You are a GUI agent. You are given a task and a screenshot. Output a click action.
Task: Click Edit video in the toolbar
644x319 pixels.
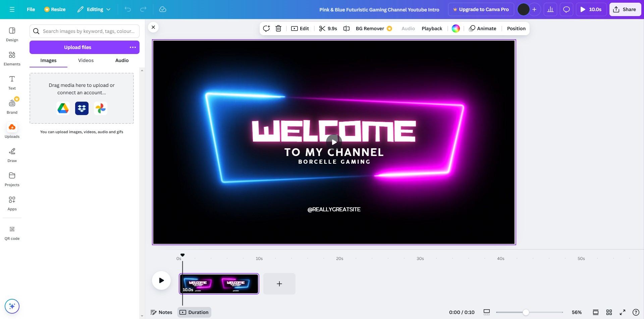pos(300,29)
